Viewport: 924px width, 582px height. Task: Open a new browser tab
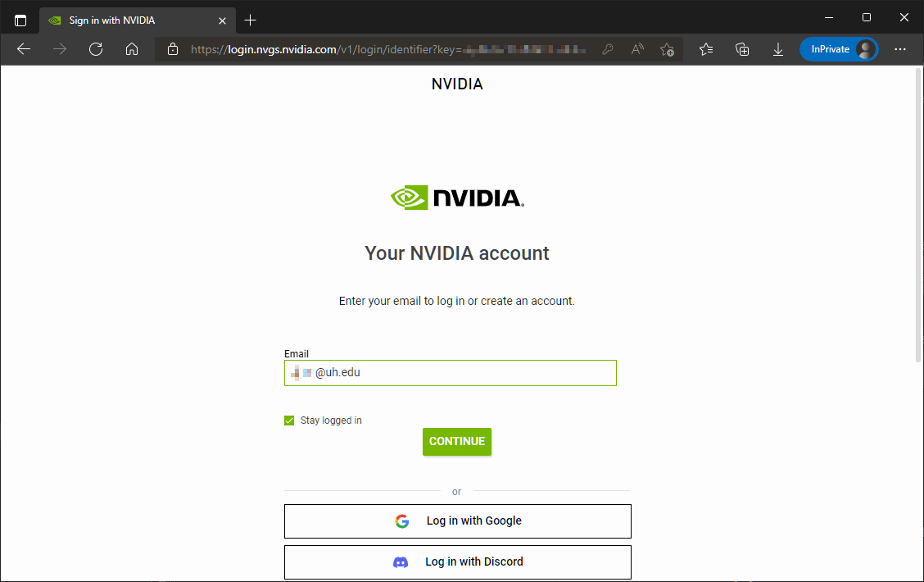[x=251, y=20]
